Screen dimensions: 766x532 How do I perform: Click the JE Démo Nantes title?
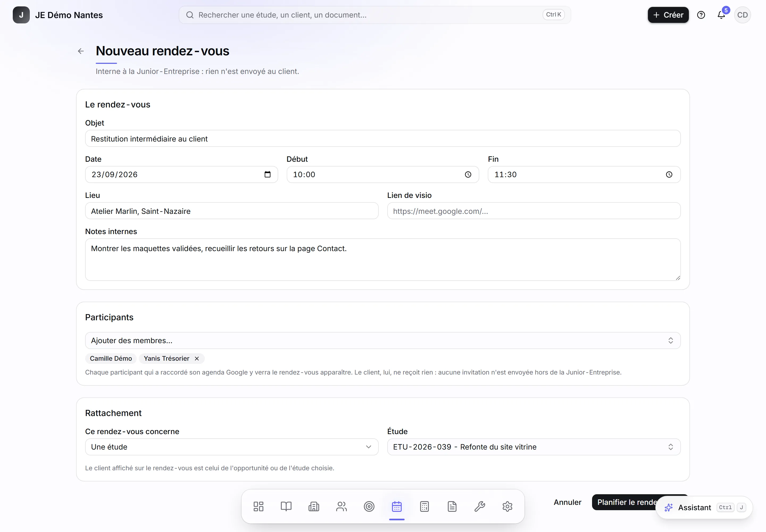tap(69, 15)
